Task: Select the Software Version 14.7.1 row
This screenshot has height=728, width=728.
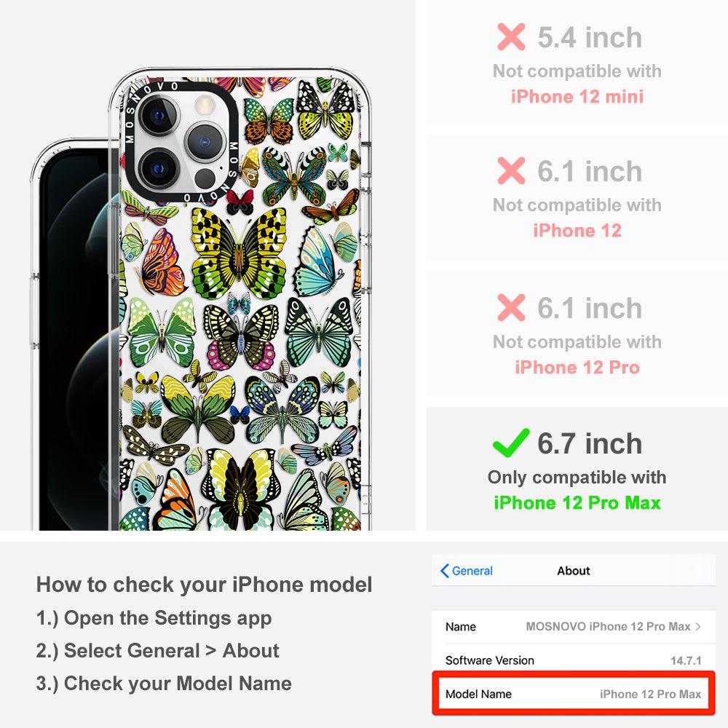Action: (x=574, y=660)
